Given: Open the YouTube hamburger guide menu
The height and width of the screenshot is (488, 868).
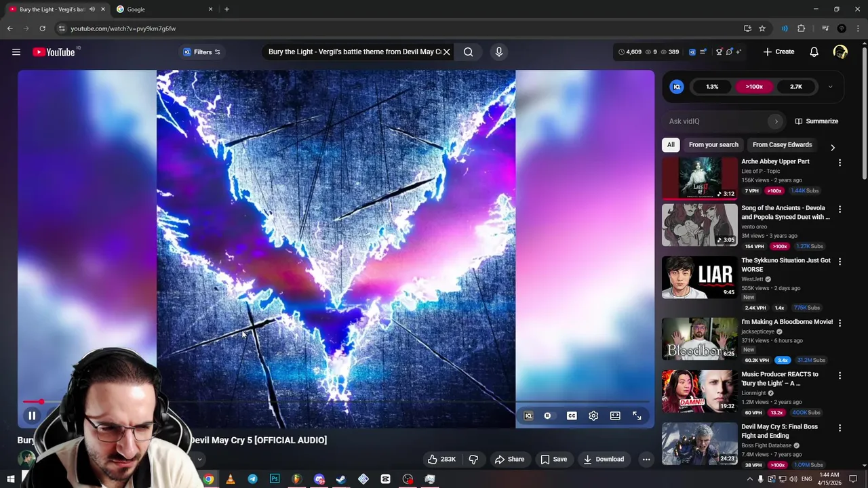Looking at the screenshot, I should pyautogui.click(x=16, y=52).
